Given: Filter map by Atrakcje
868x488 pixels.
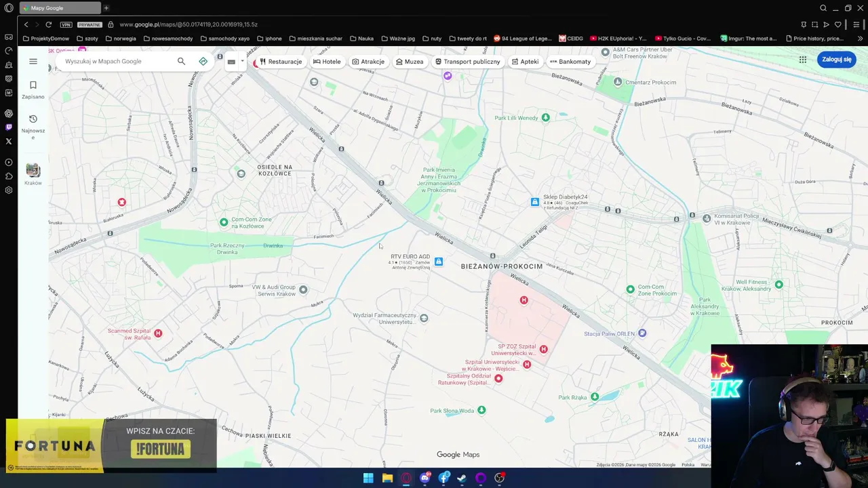Looking at the screenshot, I should point(368,62).
